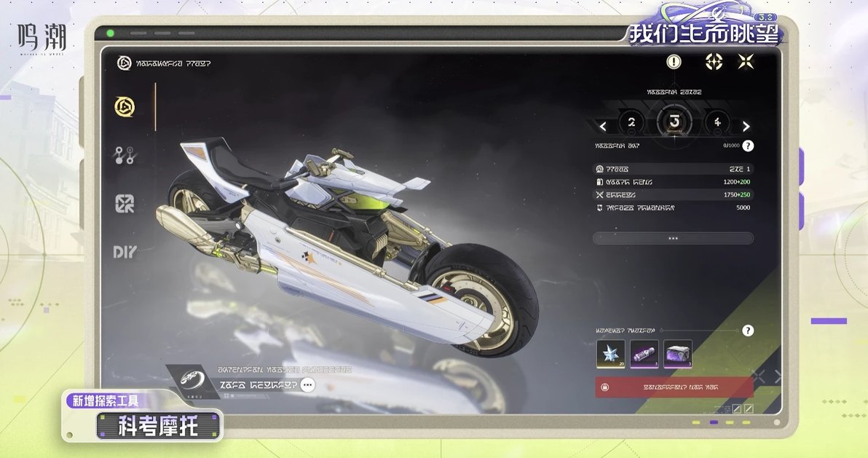868x458 pixels.
Task: Click the motorcycle emblem thumbnail at bottom left
Action: [192, 381]
